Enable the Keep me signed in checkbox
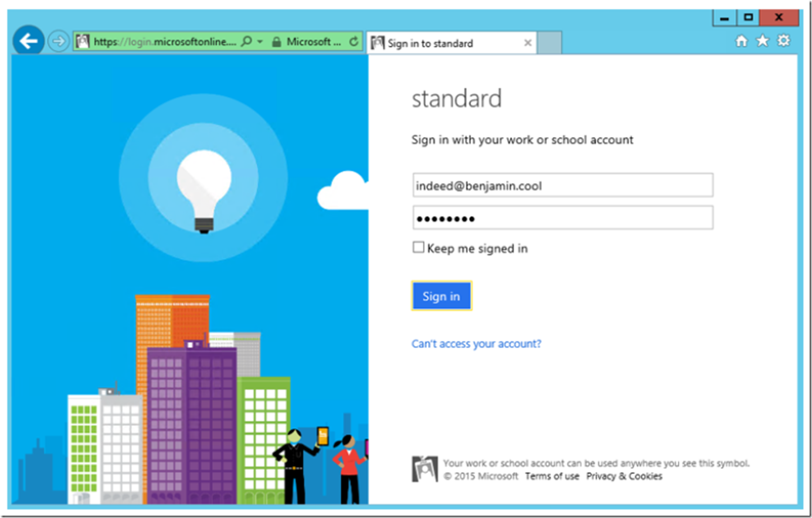Screen dimensions: 812x518 pos(418,247)
